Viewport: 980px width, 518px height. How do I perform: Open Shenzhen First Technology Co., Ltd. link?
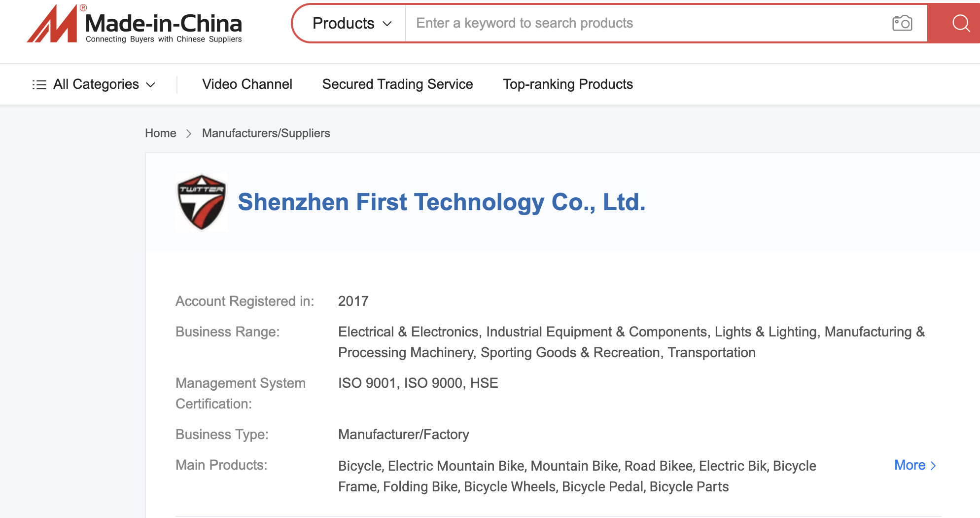tap(441, 202)
